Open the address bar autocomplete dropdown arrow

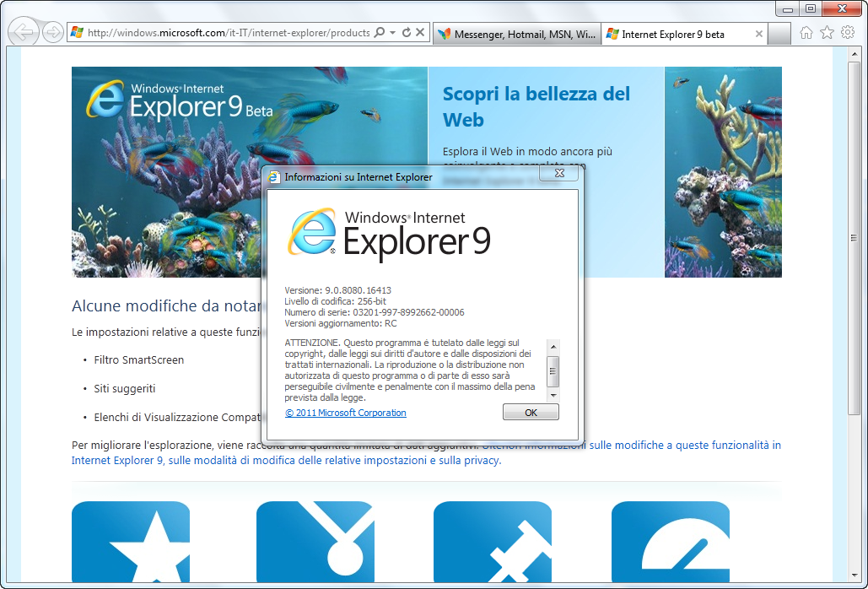pyautogui.click(x=392, y=33)
